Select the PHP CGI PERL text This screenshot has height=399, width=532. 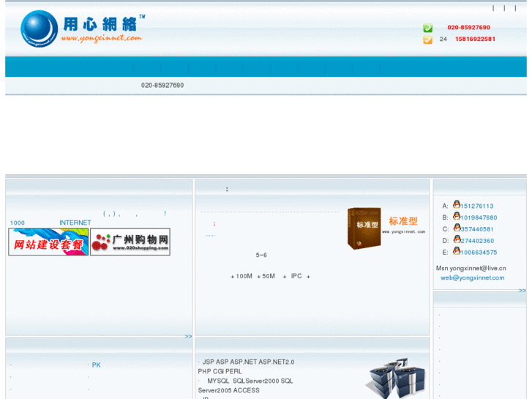tap(220, 371)
